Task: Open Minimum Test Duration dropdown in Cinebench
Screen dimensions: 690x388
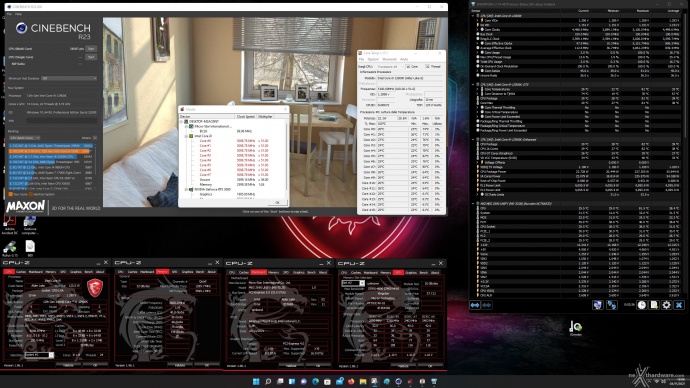Action: pos(69,78)
